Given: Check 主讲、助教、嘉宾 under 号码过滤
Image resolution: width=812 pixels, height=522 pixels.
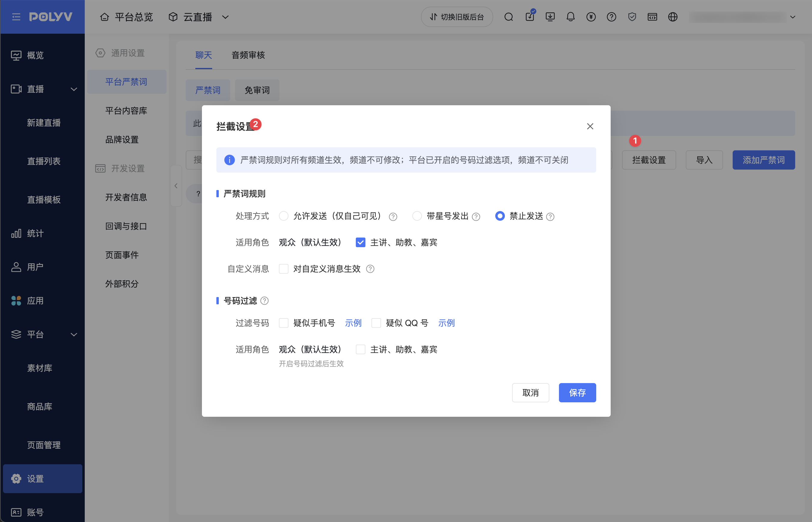Looking at the screenshot, I should coord(360,349).
